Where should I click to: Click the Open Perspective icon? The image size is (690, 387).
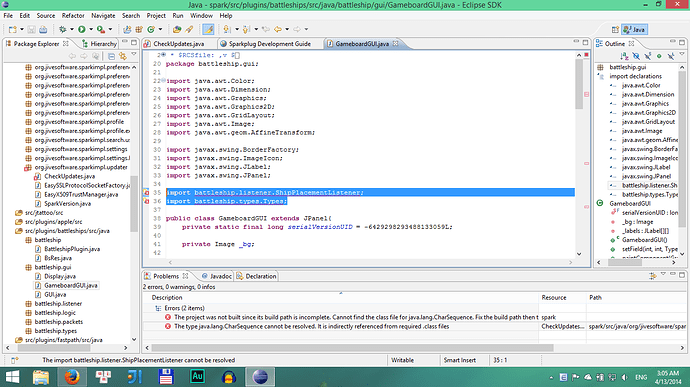615,29
